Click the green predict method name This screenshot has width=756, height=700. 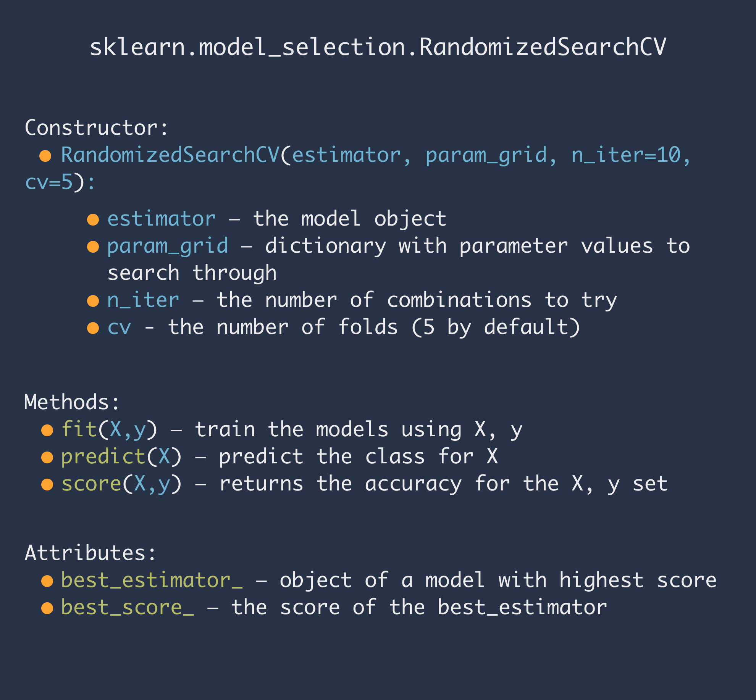(x=103, y=457)
